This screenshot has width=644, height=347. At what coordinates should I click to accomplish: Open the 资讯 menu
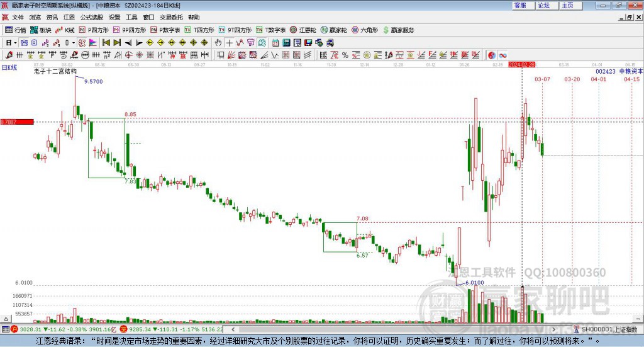(x=52, y=17)
